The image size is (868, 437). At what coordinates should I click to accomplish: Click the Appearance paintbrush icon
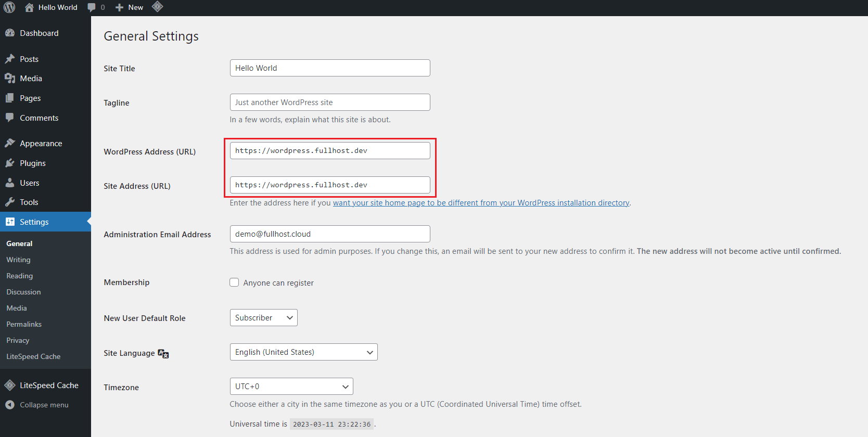coord(10,143)
